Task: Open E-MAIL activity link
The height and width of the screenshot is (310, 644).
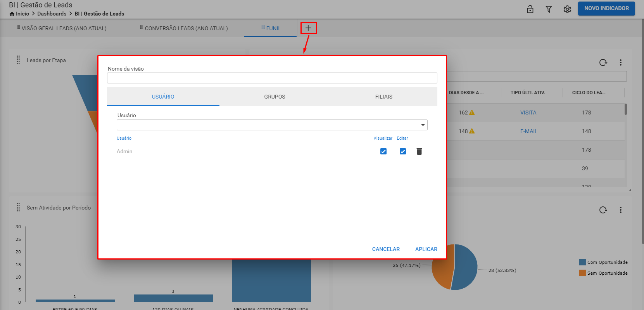Action: 529,131
